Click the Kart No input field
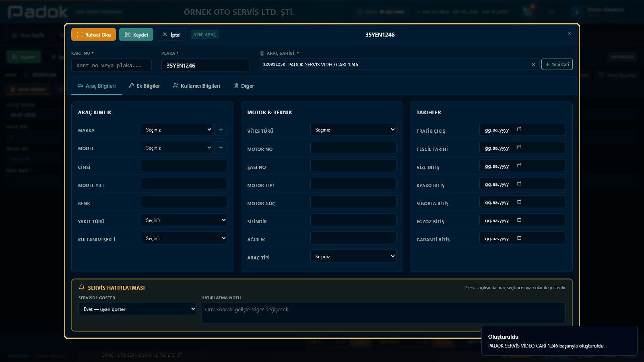Screen dimensions: 644x362 pos(111,65)
